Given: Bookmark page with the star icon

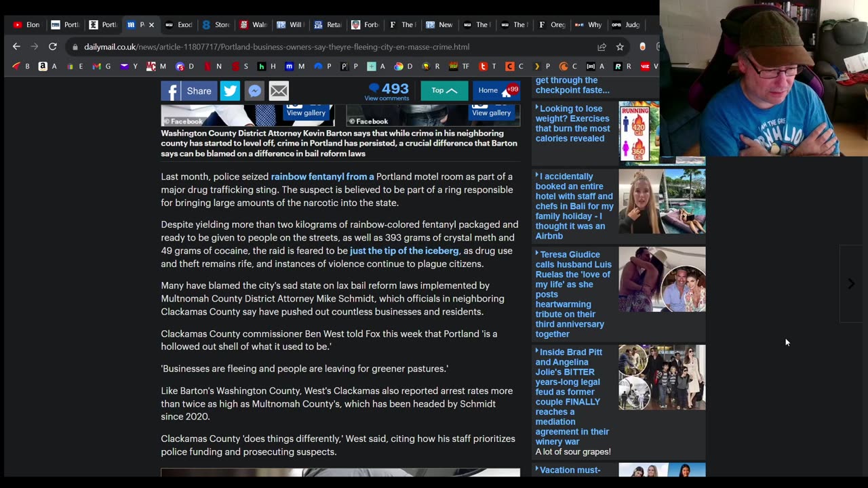Looking at the screenshot, I should pos(620,47).
